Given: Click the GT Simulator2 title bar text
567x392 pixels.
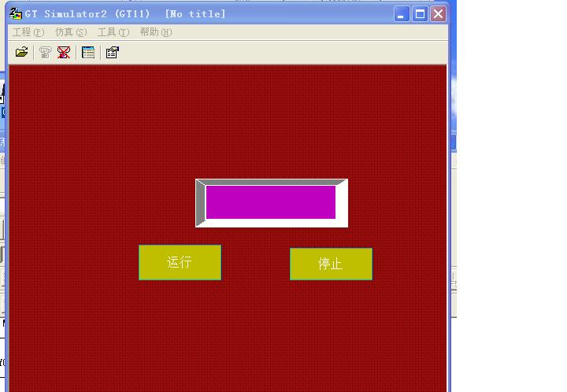Looking at the screenshot, I should point(124,13).
